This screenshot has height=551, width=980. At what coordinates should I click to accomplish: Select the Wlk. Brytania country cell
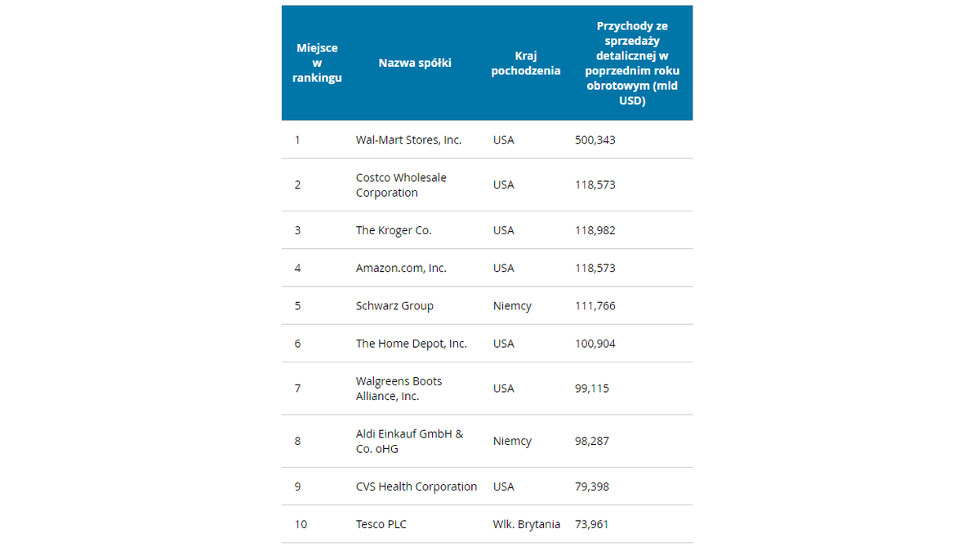pyautogui.click(x=527, y=524)
